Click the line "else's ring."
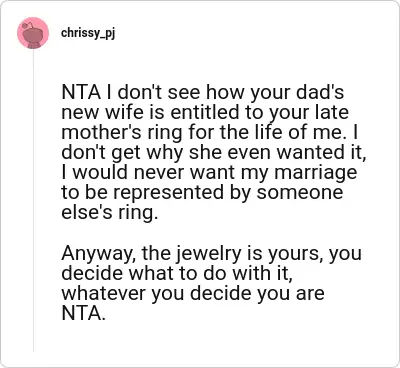 (x=109, y=213)
